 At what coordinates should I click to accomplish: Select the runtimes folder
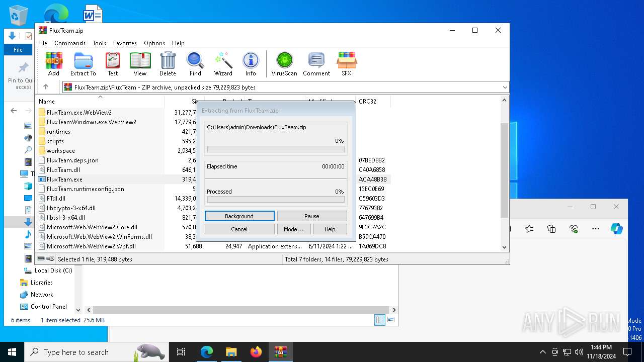click(x=58, y=132)
